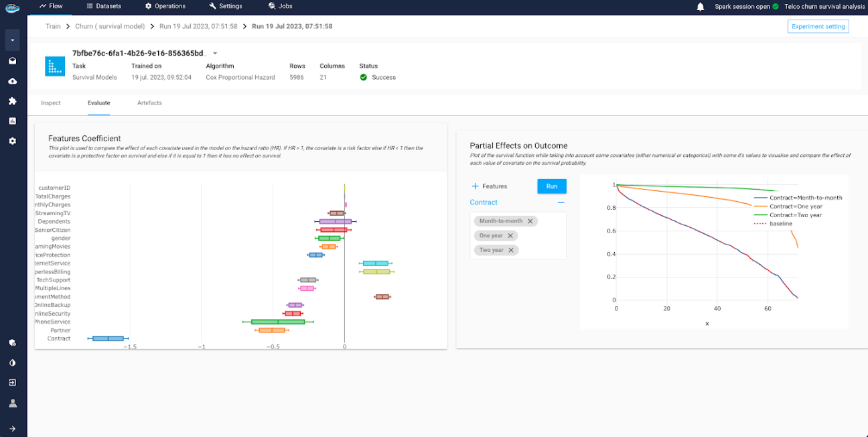The width and height of the screenshot is (868, 437).
Task: Open the model ID dropdown arrow
Action: pos(215,54)
